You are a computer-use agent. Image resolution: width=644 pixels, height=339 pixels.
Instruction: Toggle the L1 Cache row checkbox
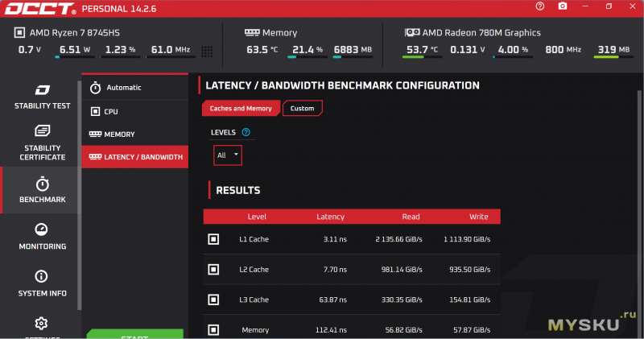(213, 239)
